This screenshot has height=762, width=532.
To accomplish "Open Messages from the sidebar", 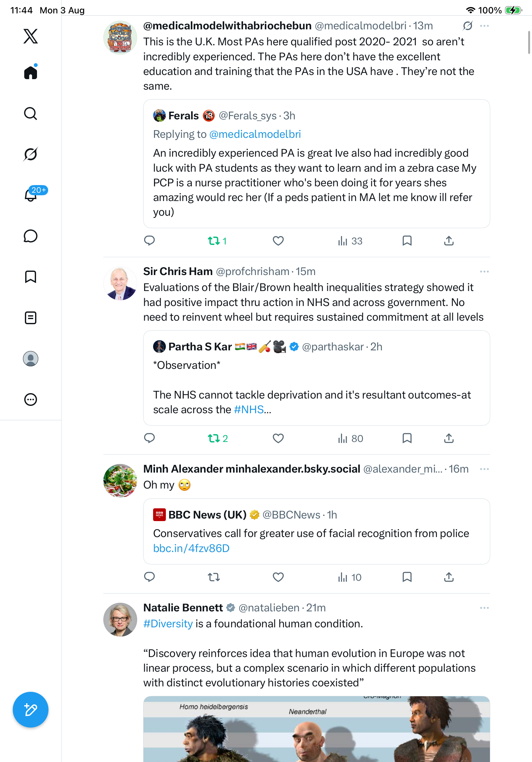I will point(31,236).
